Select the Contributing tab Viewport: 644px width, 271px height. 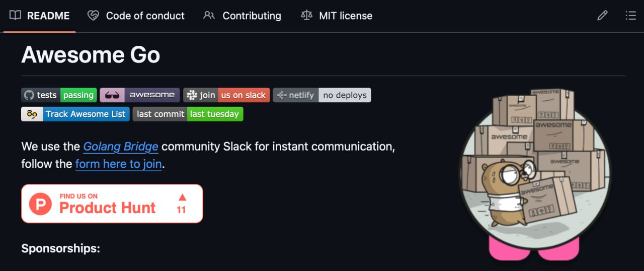[243, 16]
